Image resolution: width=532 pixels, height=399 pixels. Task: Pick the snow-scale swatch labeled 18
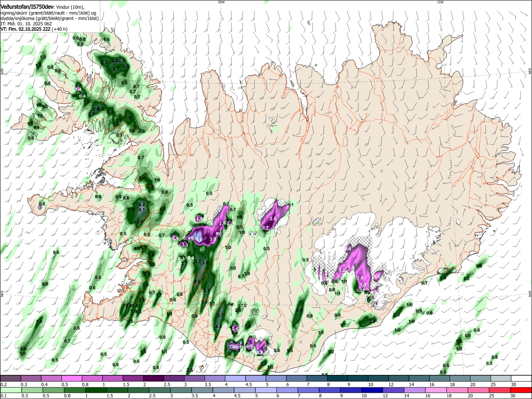coord(459,378)
